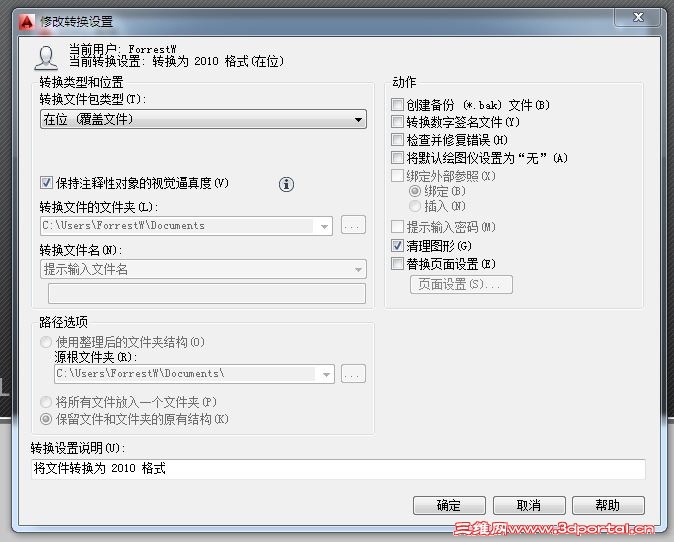Click the AutoCAD logo in the title bar
This screenshot has height=542, width=674.
pos(27,21)
